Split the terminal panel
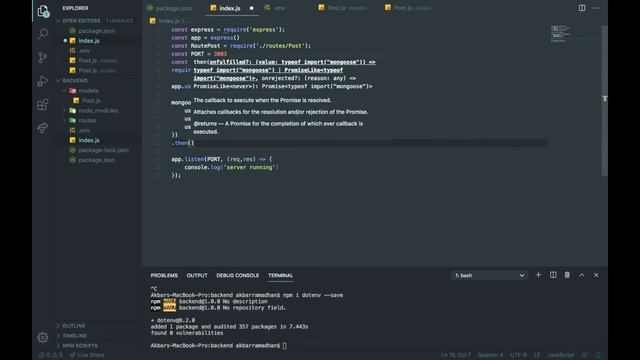 pyautogui.click(x=553, y=275)
